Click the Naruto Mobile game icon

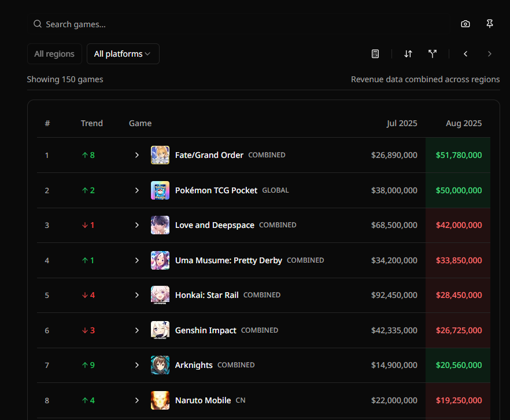pos(160,400)
